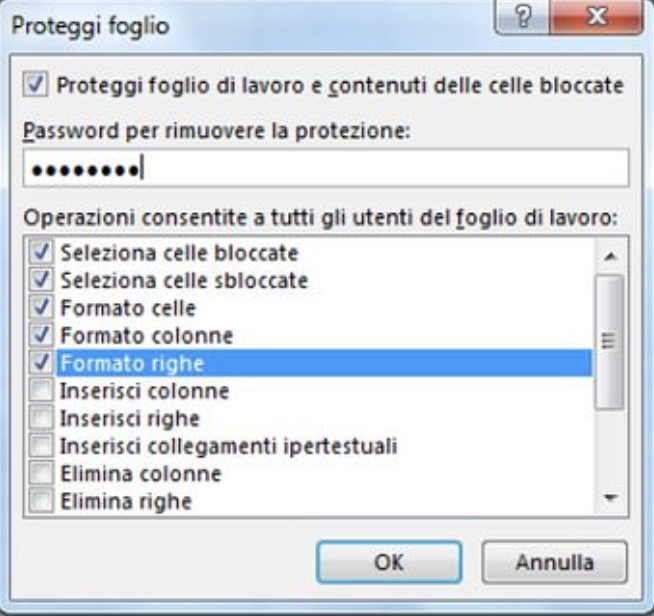This screenshot has width=654, height=616.
Task: Uncheck the highlighted Formato righe checkbox
Action: point(41,362)
